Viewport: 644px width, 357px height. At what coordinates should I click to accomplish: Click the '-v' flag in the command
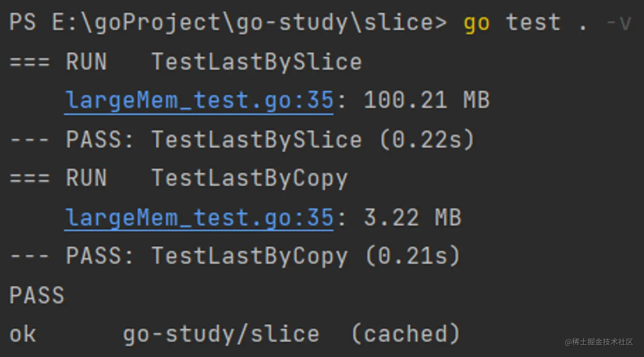point(619,23)
